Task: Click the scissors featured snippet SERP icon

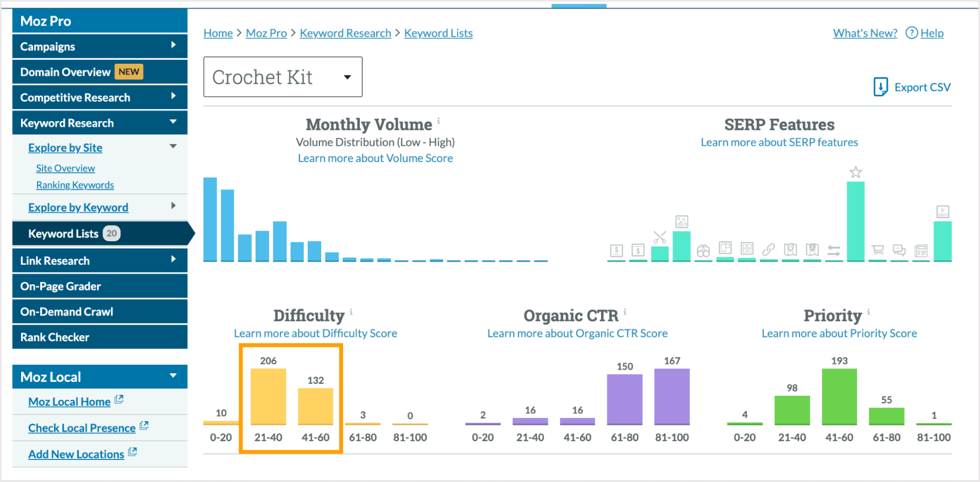Action: point(660,237)
